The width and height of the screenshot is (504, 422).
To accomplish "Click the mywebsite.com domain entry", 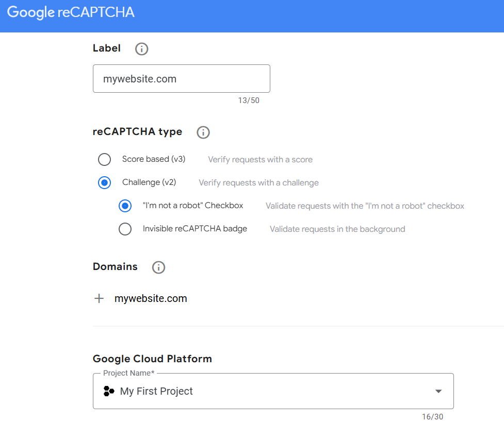I will click(151, 298).
